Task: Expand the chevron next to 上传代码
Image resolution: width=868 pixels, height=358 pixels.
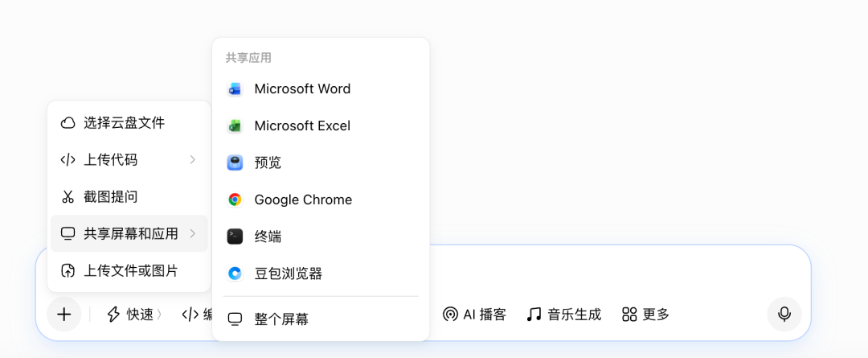Action: pos(193,160)
